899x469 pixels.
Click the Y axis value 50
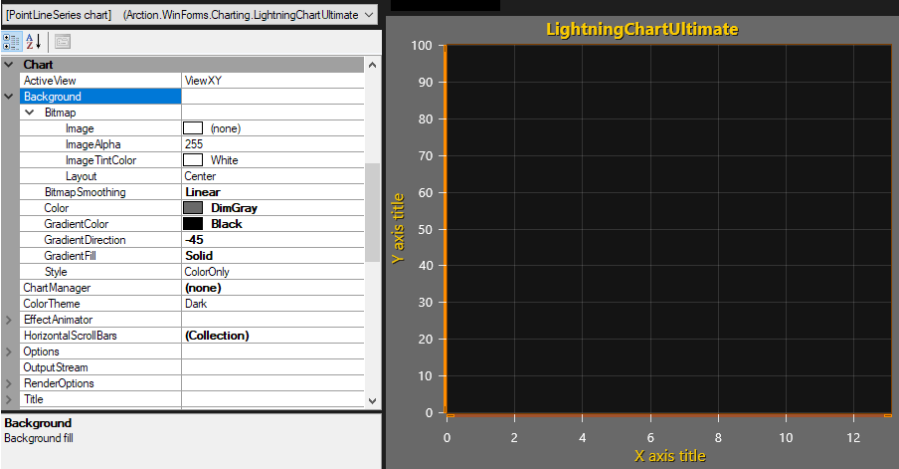point(425,229)
